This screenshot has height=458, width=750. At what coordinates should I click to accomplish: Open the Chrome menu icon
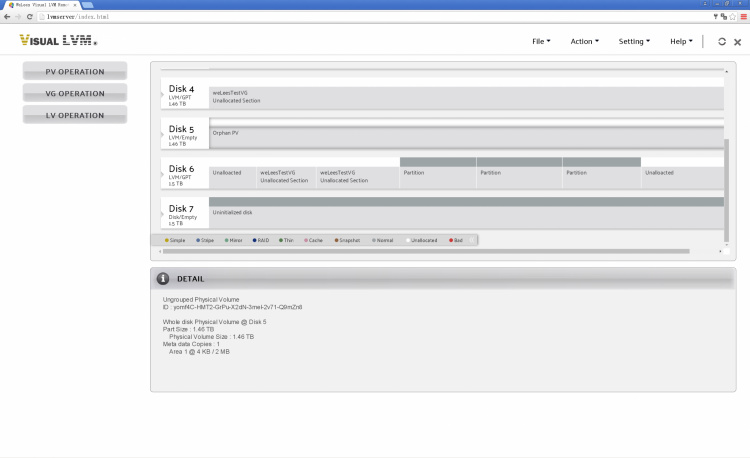coord(743,17)
